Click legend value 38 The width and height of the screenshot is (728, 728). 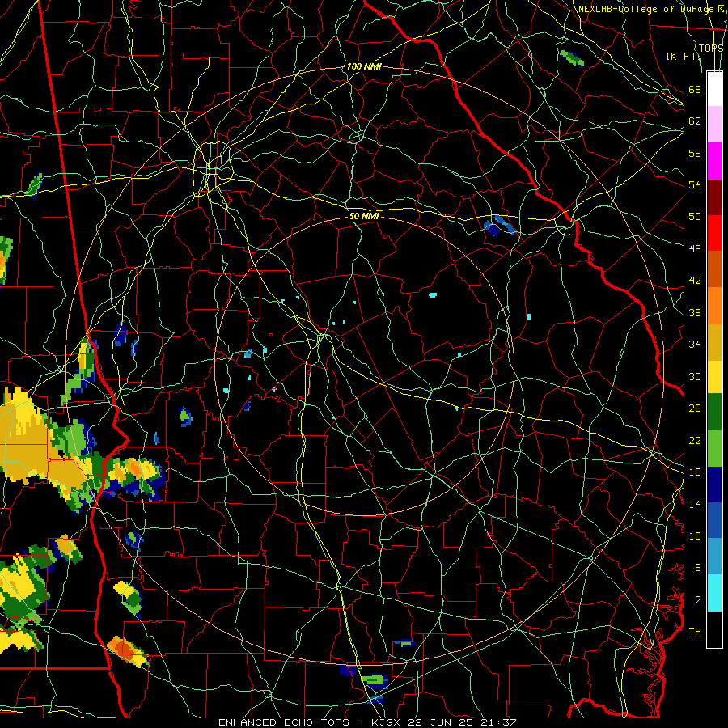[x=695, y=312]
